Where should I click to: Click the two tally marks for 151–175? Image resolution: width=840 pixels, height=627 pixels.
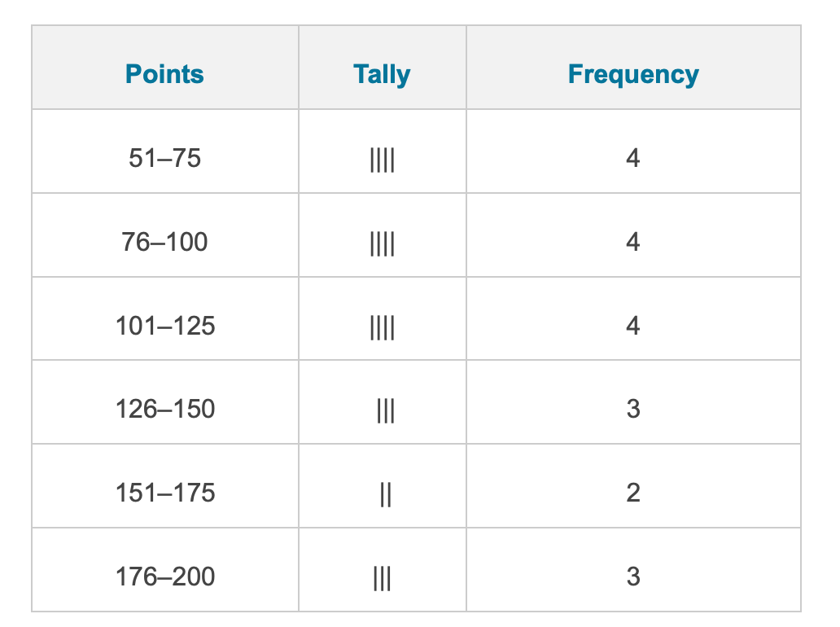point(386,494)
